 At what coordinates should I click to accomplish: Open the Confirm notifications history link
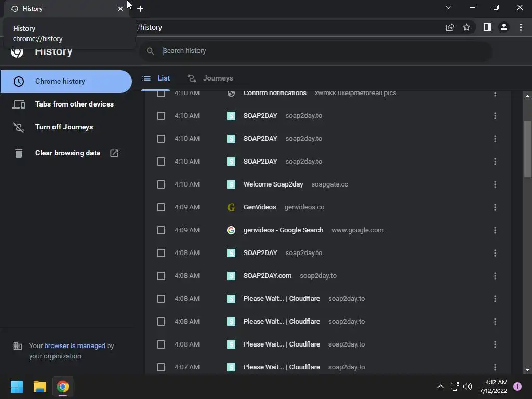[275, 94]
